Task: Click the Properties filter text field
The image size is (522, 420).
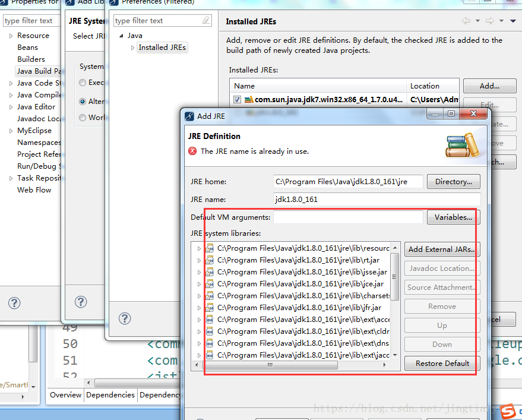Action: click(x=31, y=21)
